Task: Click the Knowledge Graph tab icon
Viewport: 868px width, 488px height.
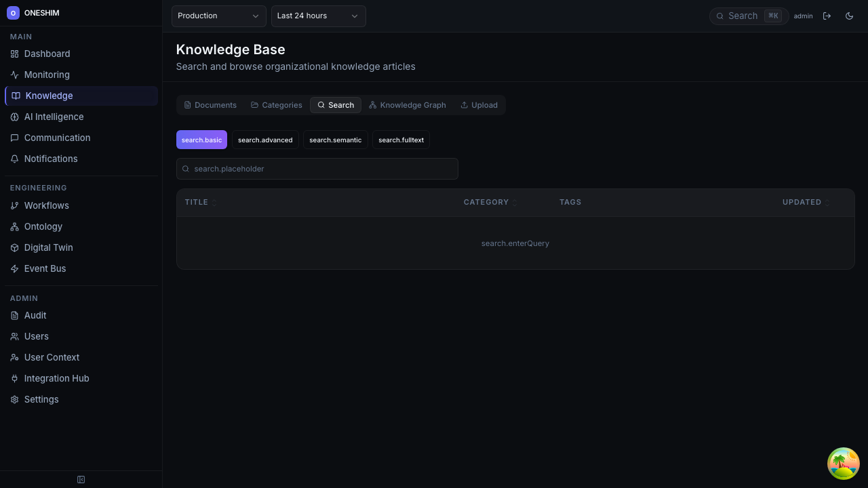Action: pos(373,105)
